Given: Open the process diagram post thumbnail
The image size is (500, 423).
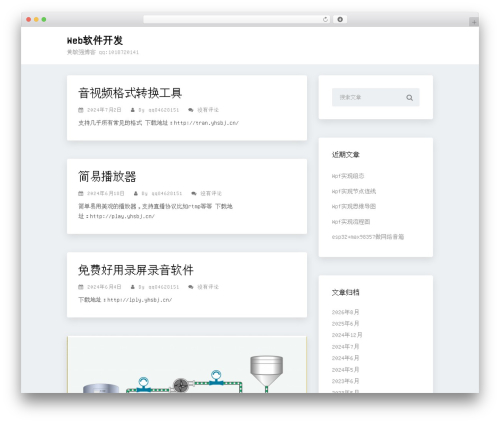Looking at the screenshot, I should tap(187, 365).
